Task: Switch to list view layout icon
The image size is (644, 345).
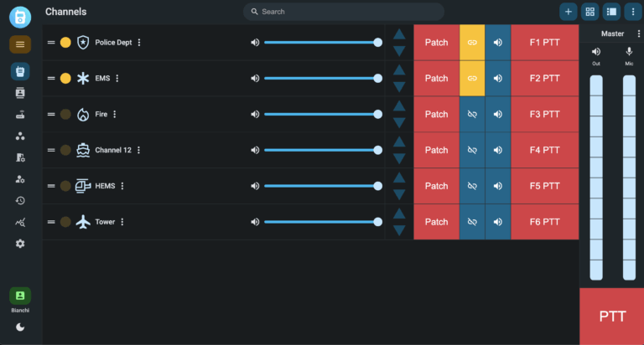Action: (x=611, y=12)
